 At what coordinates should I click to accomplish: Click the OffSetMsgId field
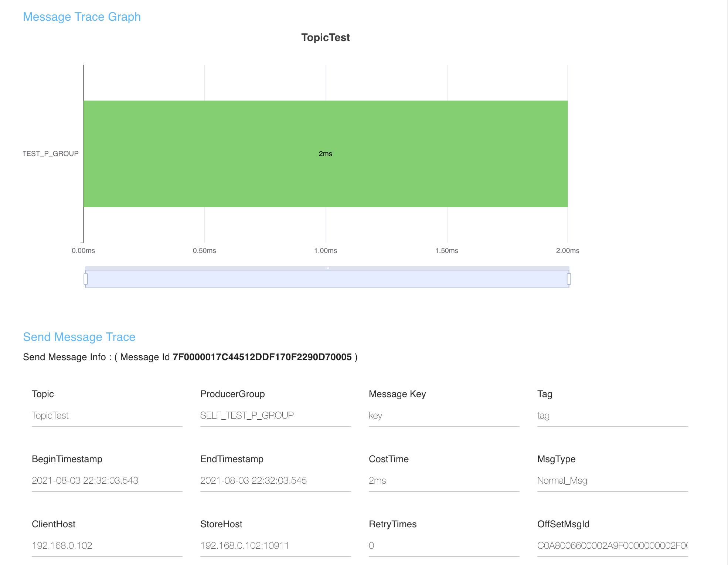pyautogui.click(x=612, y=546)
